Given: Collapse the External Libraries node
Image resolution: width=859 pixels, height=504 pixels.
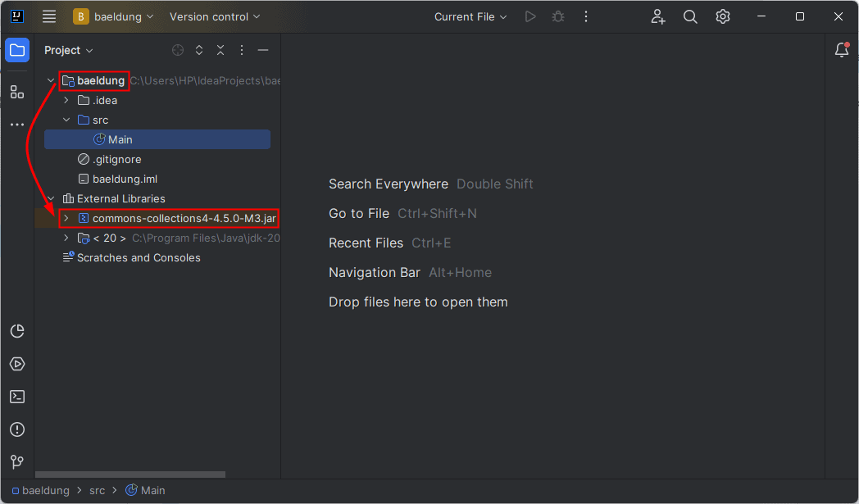Looking at the screenshot, I should (x=51, y=199).
